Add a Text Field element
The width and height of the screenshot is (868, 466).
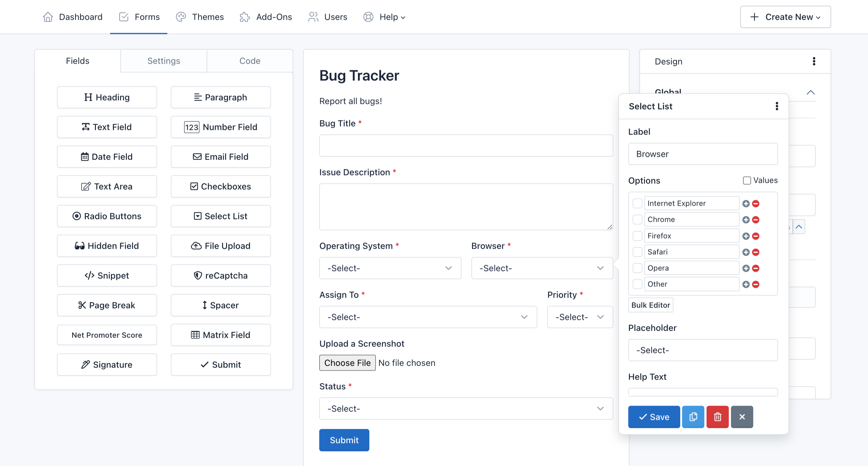pyautogui.click(x=107, y=127)
